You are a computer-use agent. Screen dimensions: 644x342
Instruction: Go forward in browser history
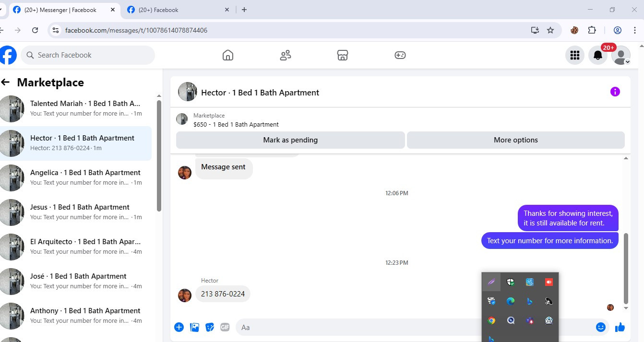18,30
